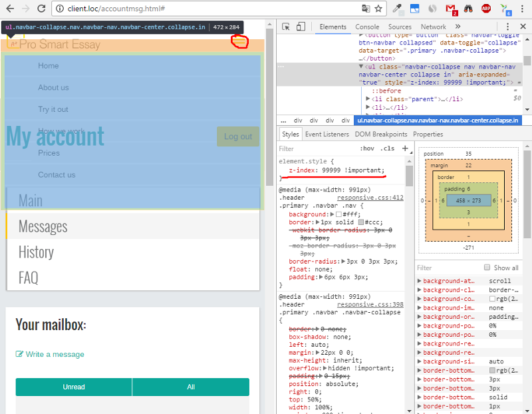Click the URL address bar

coord(213,9)
